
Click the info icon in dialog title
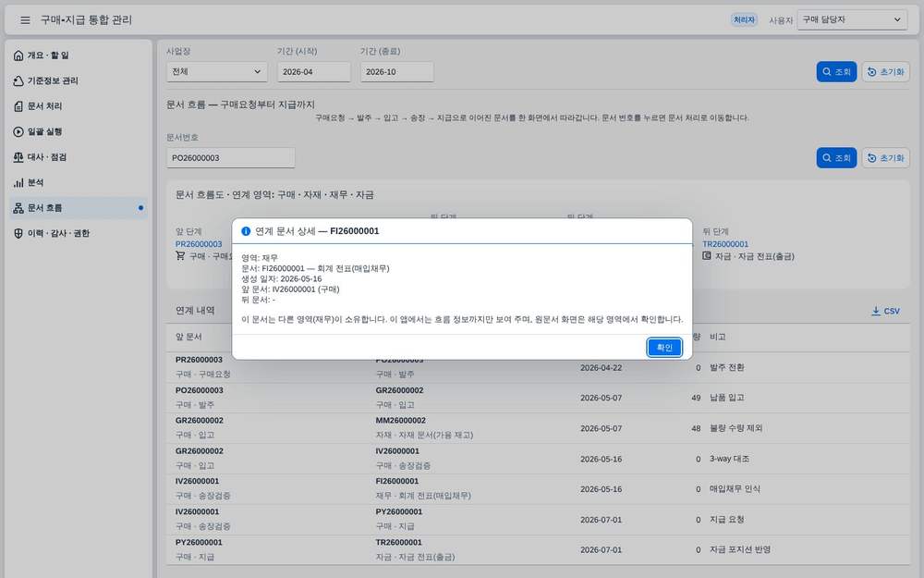tap(246, 231)
